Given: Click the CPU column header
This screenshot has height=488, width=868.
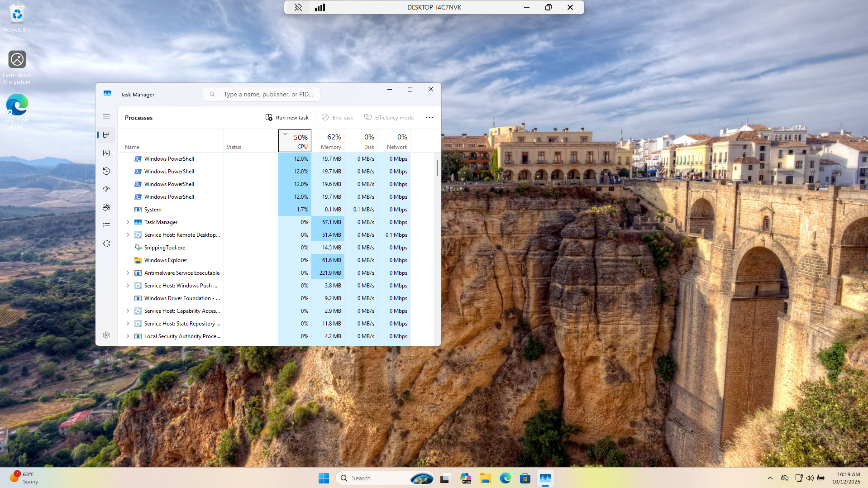Looking at the screenshot, I should 297,141.
